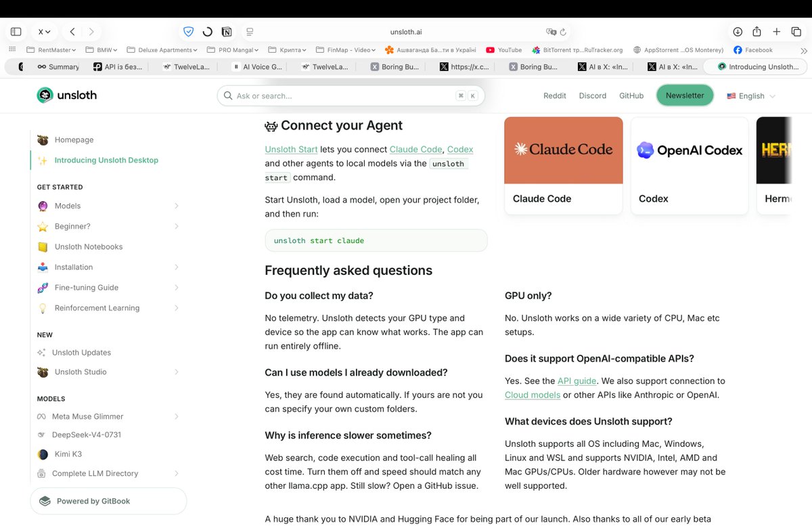This screenshot has height=528, width=812.
Task: Switch to the https://x.c... tab
Action: tap(464, 66)
